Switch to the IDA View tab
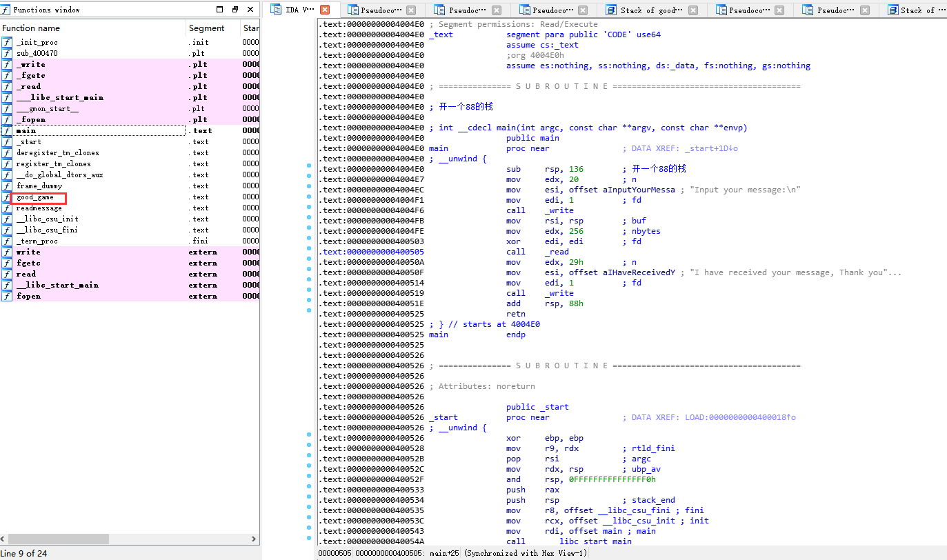 pyautogui.click(x=300, y=10)
